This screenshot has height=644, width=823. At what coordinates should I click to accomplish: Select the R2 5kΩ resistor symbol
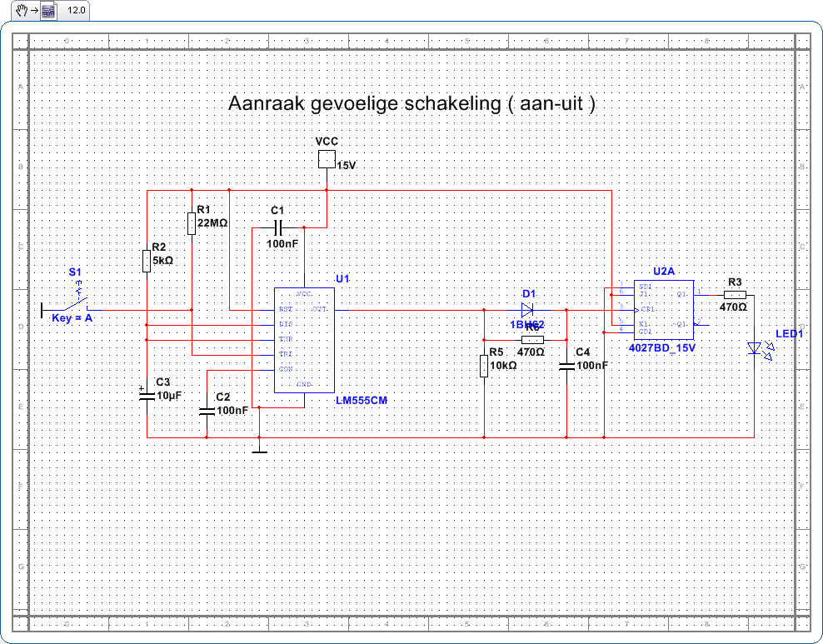click(147, 261)
